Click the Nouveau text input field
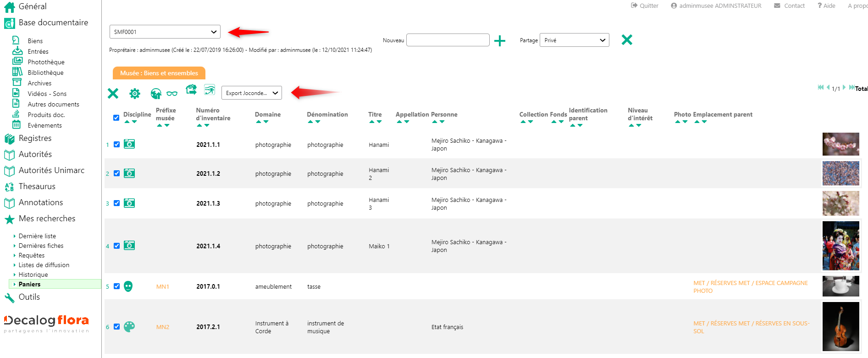The width and height of the screenshot is (868, 358). [x=448, y=40]
